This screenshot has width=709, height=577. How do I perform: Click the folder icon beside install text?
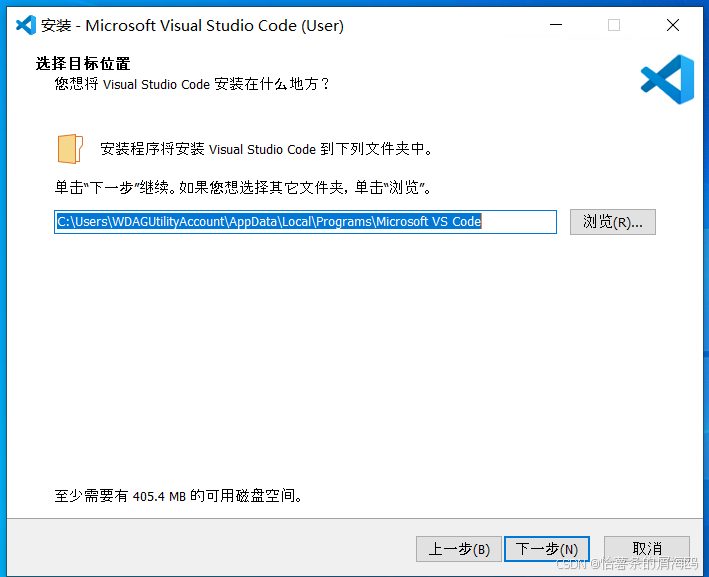[x=70, y=149]
